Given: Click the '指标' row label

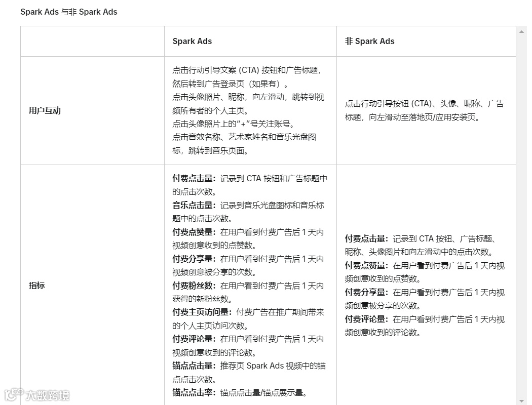Looking at the screenshot, I should tap(36, 286).
